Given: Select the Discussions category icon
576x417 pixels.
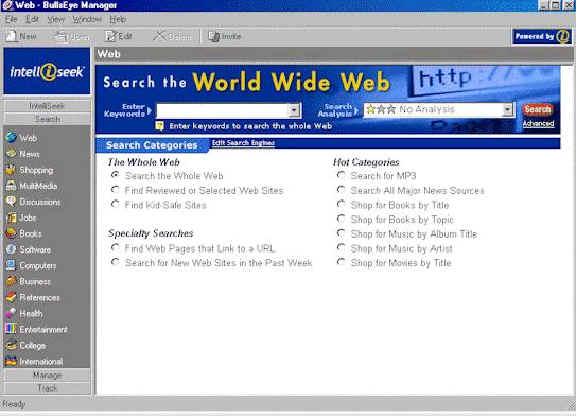Looking at the screenshot, I should coord(11,202).
